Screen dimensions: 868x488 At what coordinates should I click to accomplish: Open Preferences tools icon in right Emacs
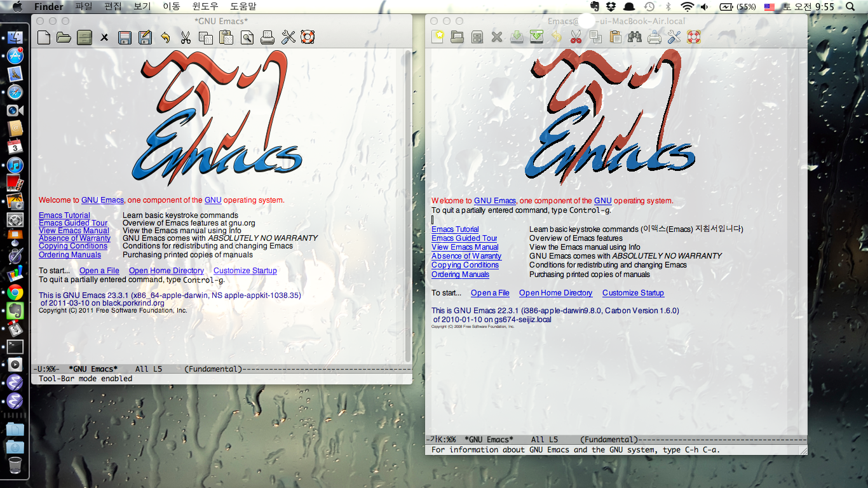point(674,37)
